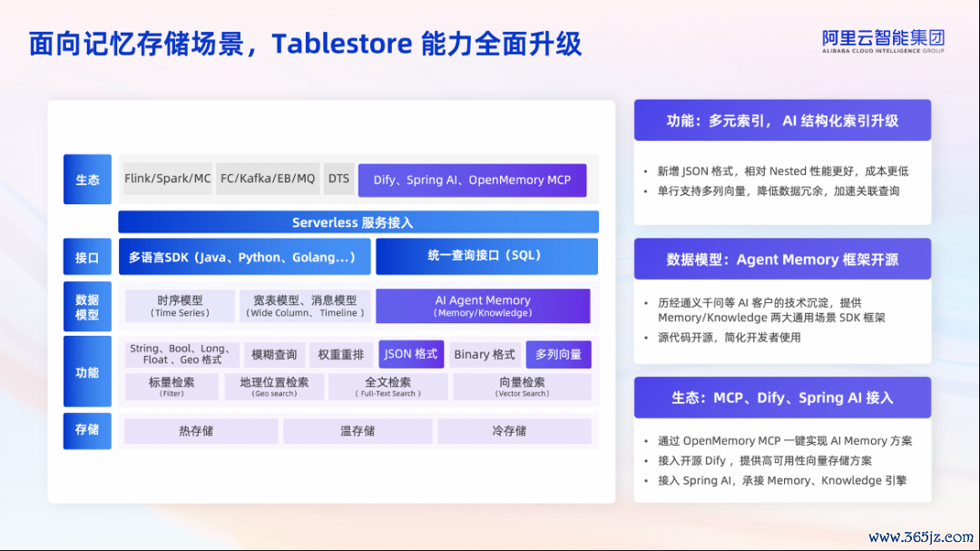Click the 地理位置检索 (Geo search) box
Screen dimensions: 980x551
coord(274,387)
